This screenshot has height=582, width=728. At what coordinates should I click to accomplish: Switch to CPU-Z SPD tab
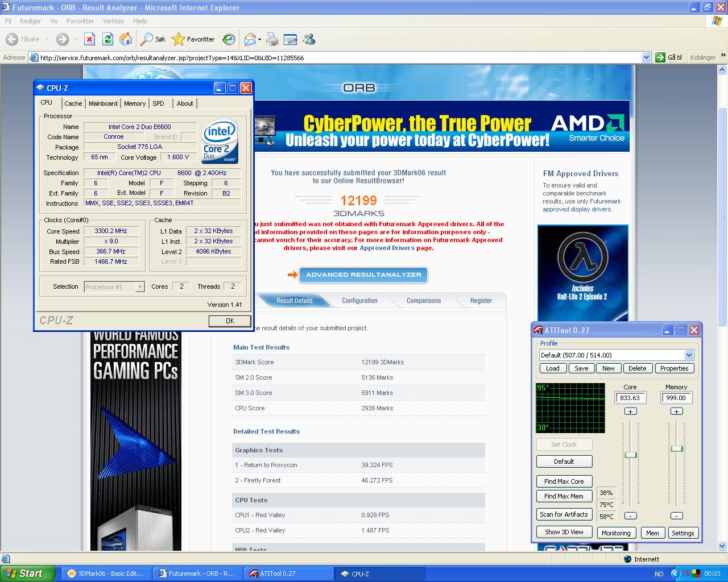(159, 103)
